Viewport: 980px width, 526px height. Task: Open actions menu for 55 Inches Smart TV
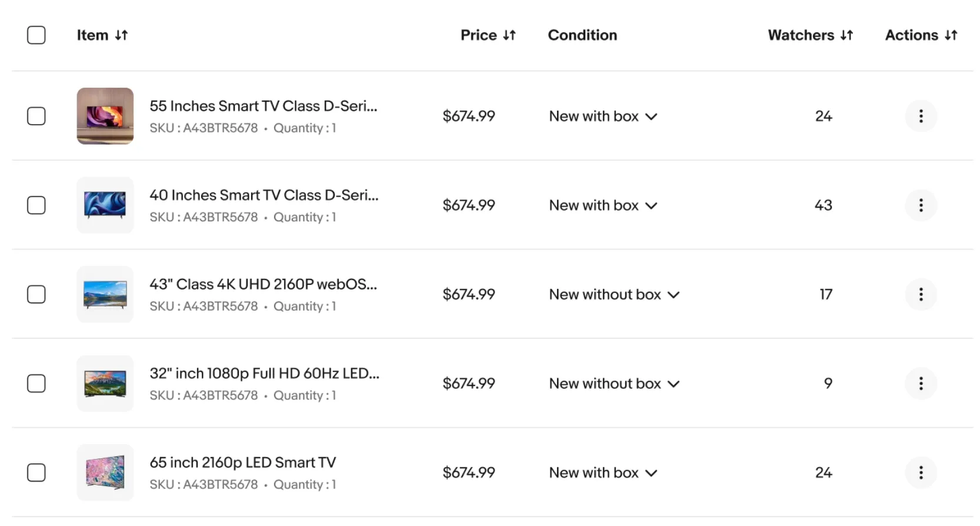click(921, 116)
